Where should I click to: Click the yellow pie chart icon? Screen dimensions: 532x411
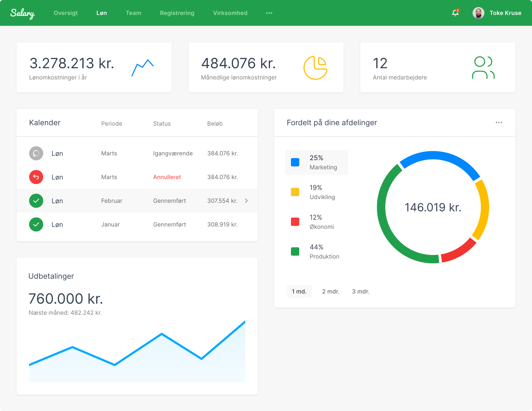315,68
